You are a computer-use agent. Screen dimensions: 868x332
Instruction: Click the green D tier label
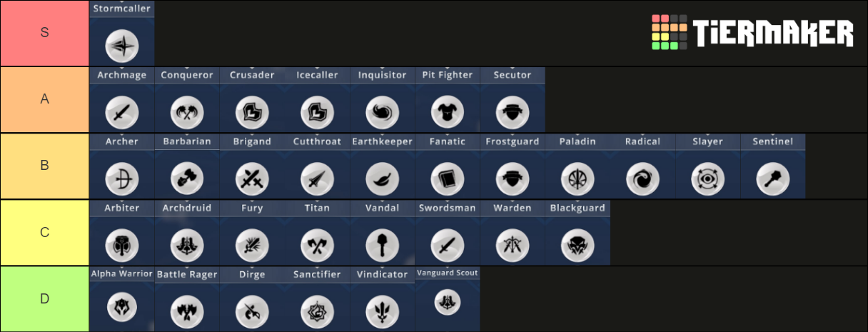[x=45, y=298]
